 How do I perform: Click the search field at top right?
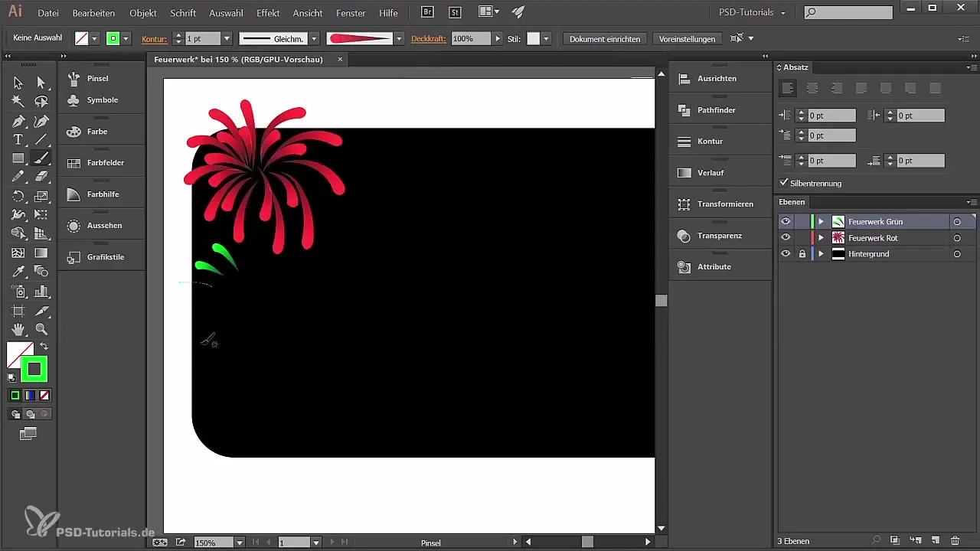click(x=848, y=12)
